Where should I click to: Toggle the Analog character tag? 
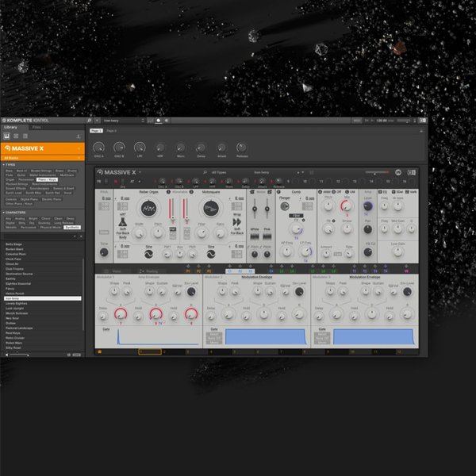pos(20,218)
